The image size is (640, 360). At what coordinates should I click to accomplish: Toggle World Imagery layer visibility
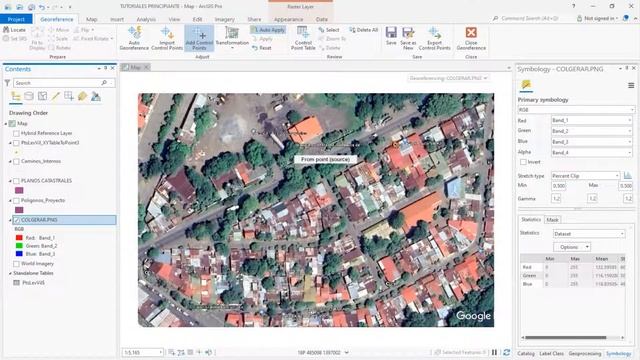pos(16,264)
